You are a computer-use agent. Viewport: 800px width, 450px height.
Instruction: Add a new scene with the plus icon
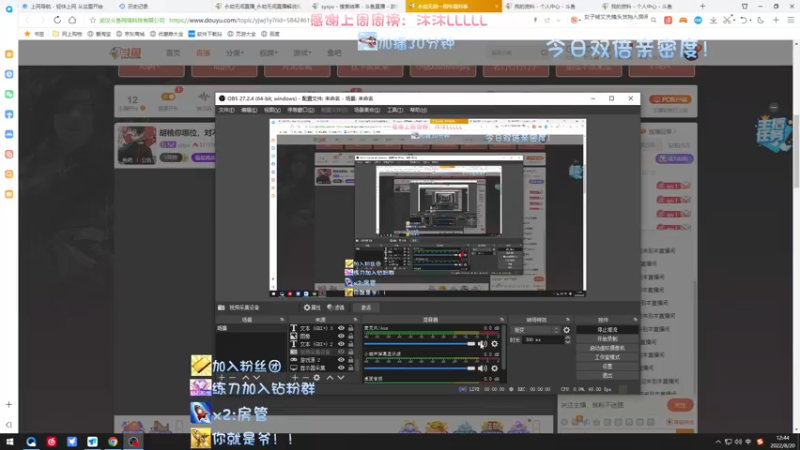coord(221,378)
